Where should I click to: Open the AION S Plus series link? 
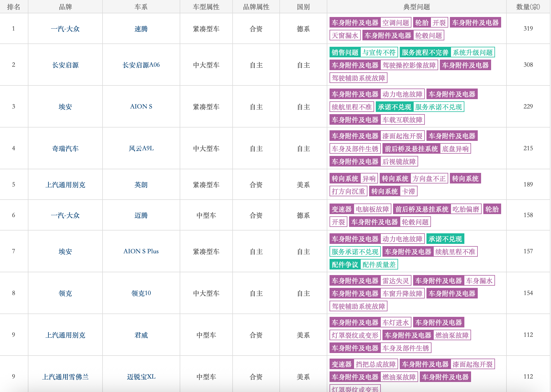(141, 251)
